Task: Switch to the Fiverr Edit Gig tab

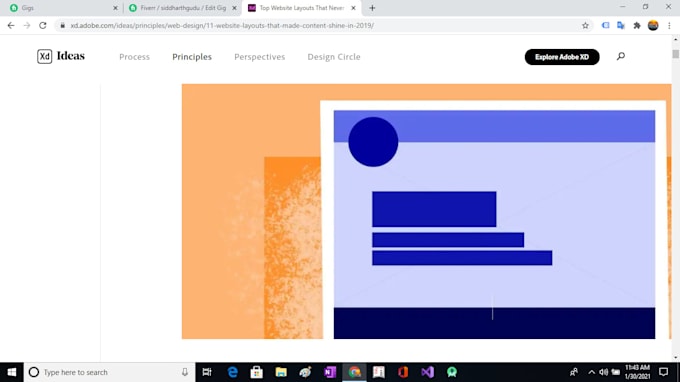Action: point(182,8)
